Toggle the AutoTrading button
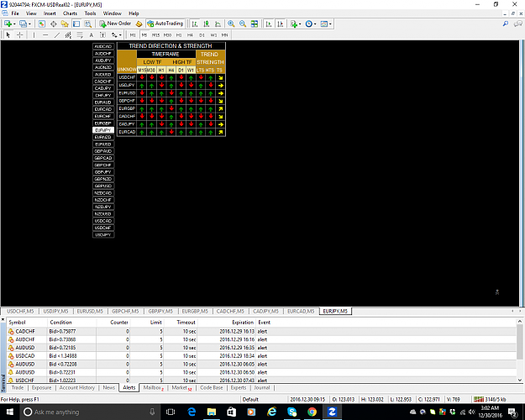This screenshot has width=525, height=420. [x=165, y=24]
